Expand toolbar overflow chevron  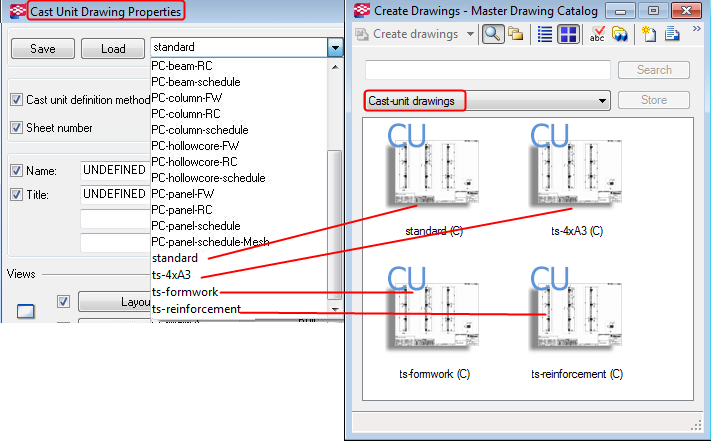pos(696,29)
